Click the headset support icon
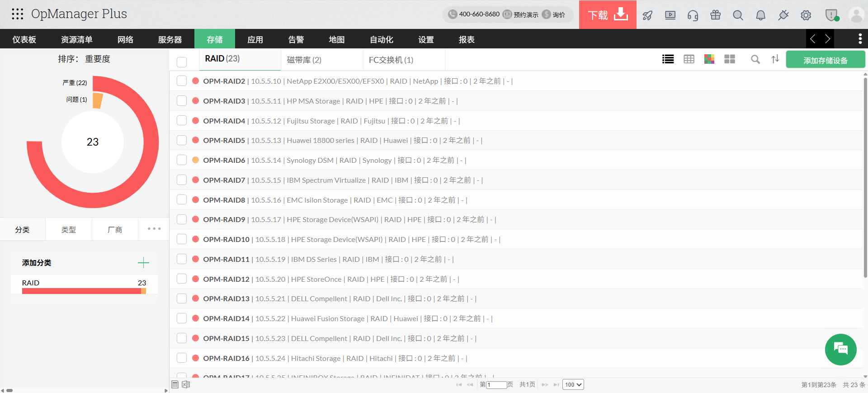The width and height of the screenshot is (868, 393). pyautogui.click(x=693, y=15)
